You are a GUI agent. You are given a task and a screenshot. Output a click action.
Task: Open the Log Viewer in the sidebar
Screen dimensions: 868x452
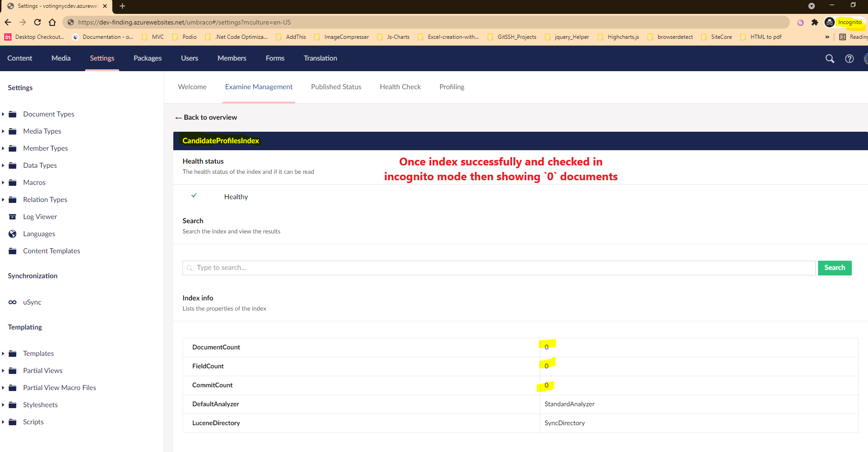tap(12, 216)
